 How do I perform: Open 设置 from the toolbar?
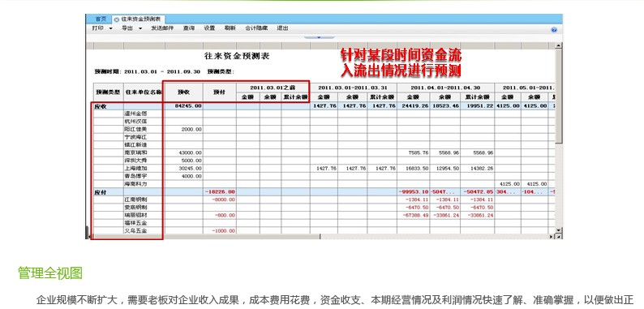click(x=209, y=28)
